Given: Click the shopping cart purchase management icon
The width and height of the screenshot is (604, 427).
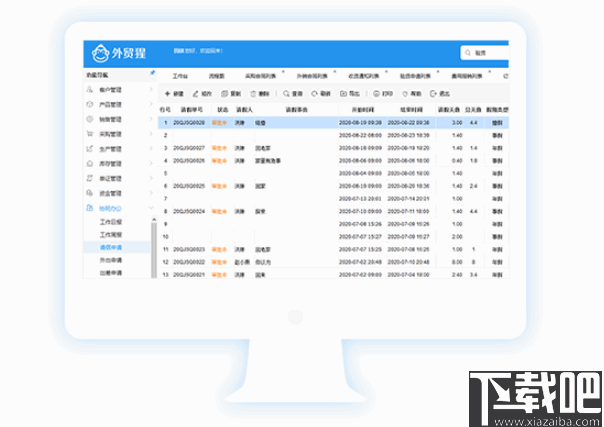Looking at the screenshot, I should tap(90, 134).
